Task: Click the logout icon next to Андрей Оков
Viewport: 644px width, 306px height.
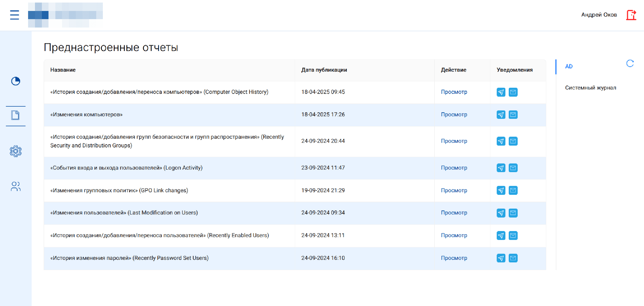Action: [x=631, y=15]
